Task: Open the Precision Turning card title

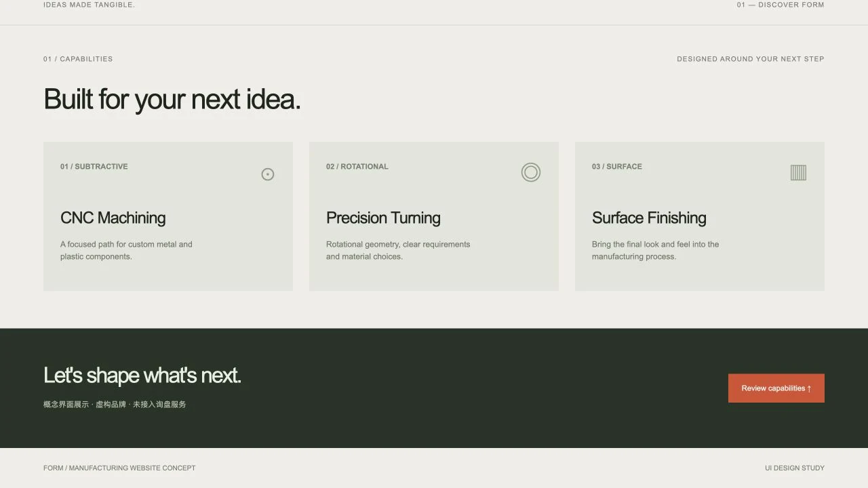Action: click(383, 218)
